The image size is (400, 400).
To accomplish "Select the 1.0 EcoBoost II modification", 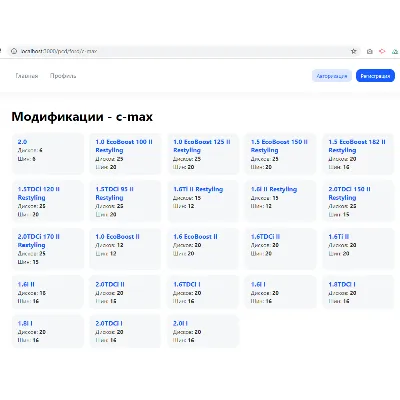I will click(117, 237).
